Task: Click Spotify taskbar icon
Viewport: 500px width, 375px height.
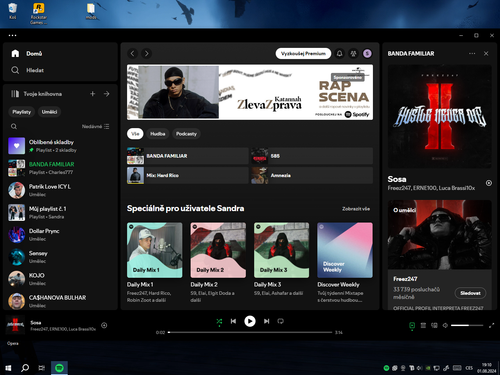Action: (x=59, y=368)
